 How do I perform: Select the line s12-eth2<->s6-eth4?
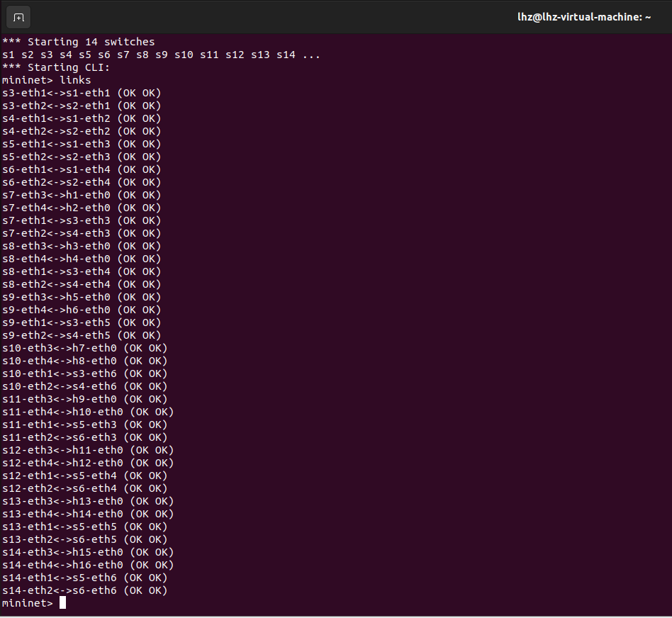[x=85, y=488]
